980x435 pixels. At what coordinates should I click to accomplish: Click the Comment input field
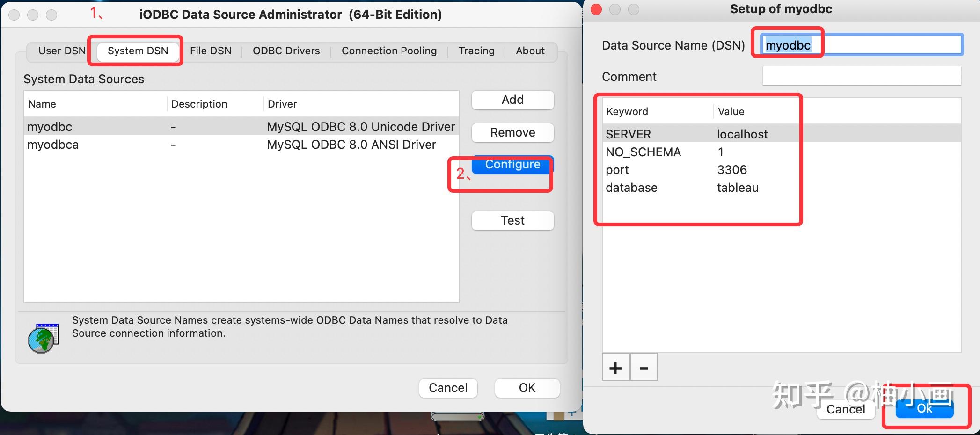(861, 76)
